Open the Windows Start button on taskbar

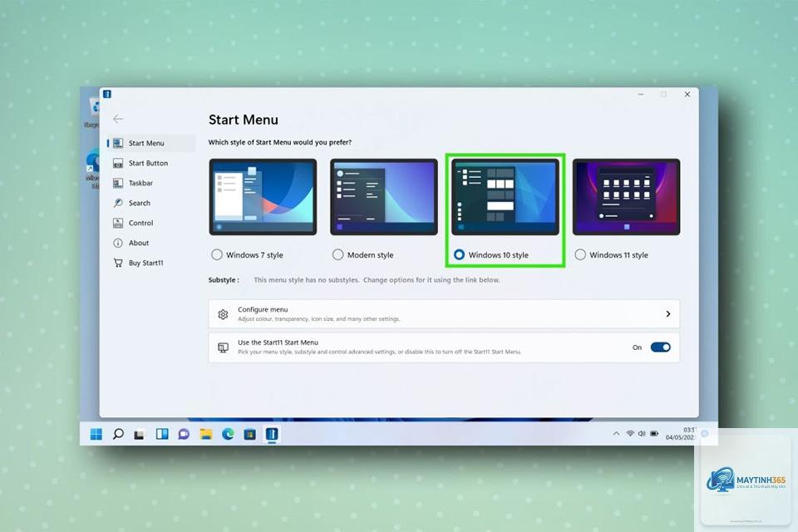[96, 434]
